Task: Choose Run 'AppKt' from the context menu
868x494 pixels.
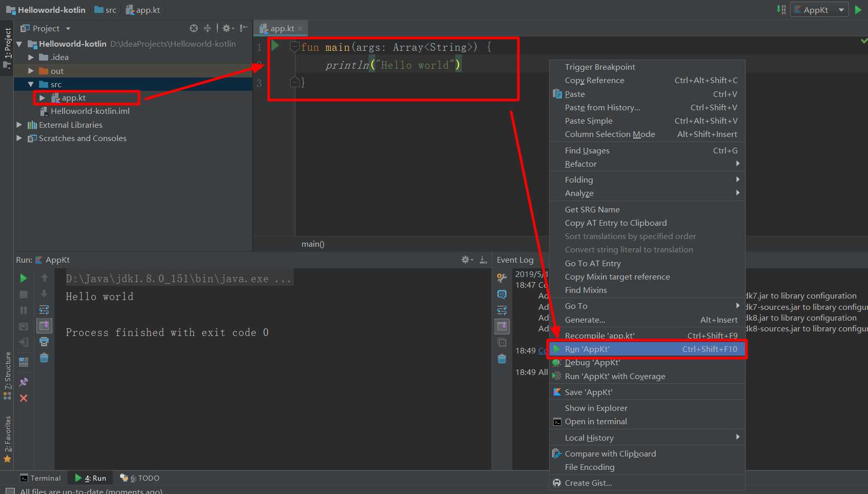Action: pyautogui.click(x=647, y=349)
